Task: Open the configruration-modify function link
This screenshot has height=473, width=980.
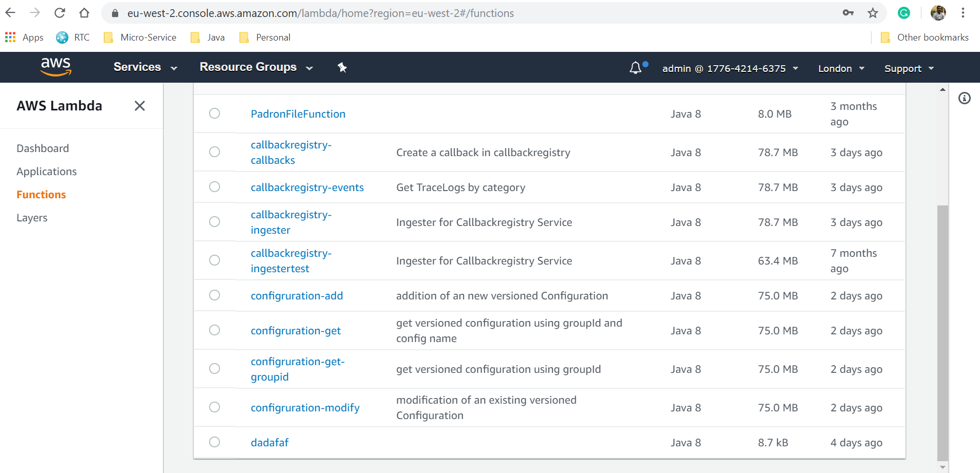Action: 305,408
